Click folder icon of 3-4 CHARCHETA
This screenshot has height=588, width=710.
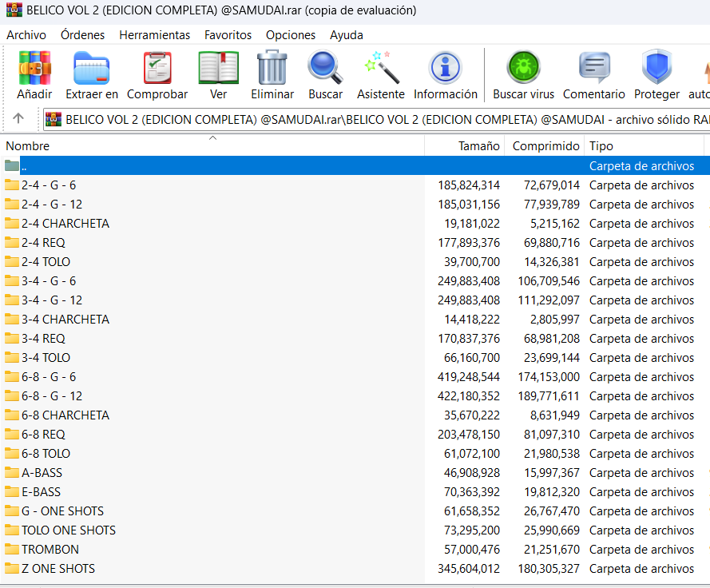click(x=12, y=319)
